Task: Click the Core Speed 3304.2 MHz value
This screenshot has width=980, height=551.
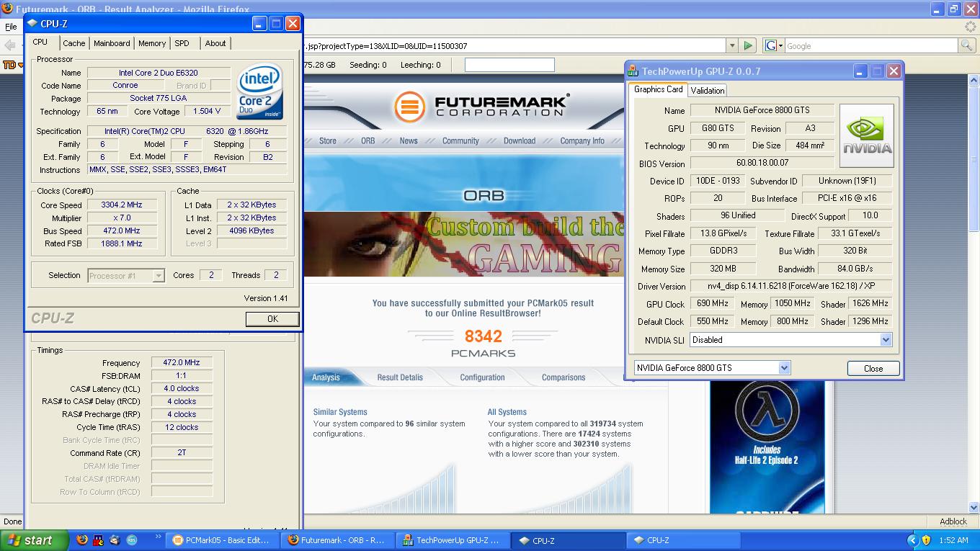Action: (x=122, y=205)
